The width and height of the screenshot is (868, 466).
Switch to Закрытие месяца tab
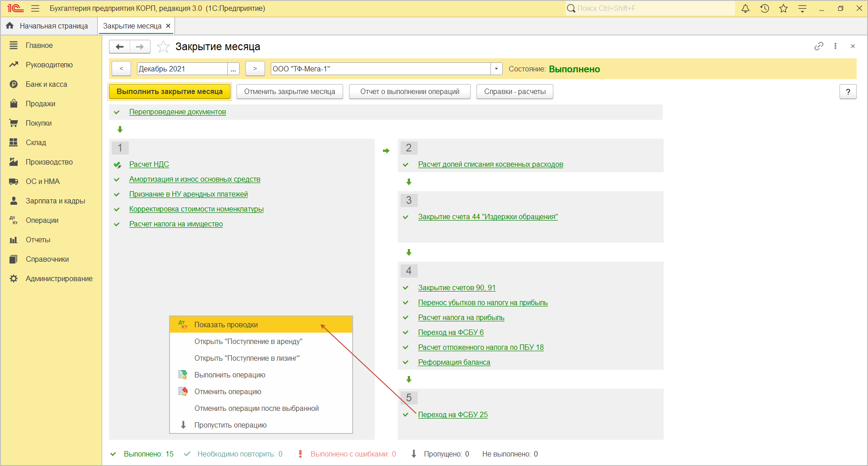(132, 26)
